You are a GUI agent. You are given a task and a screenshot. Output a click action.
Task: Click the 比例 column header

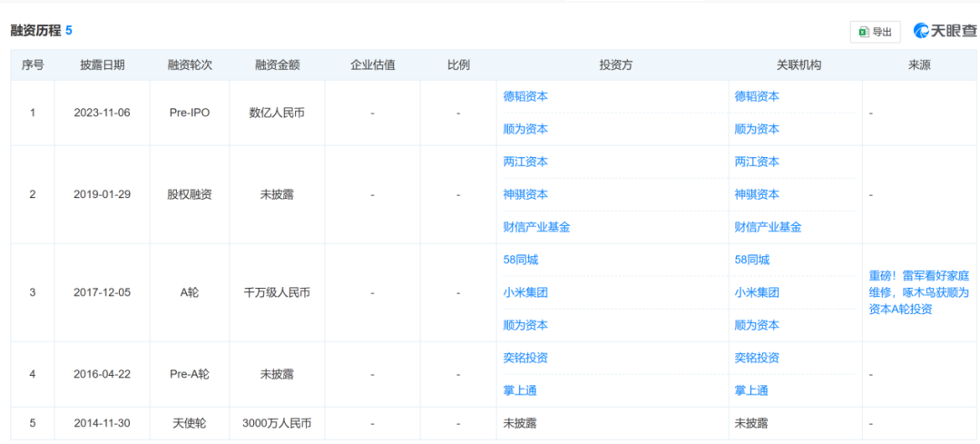point(458,65)
